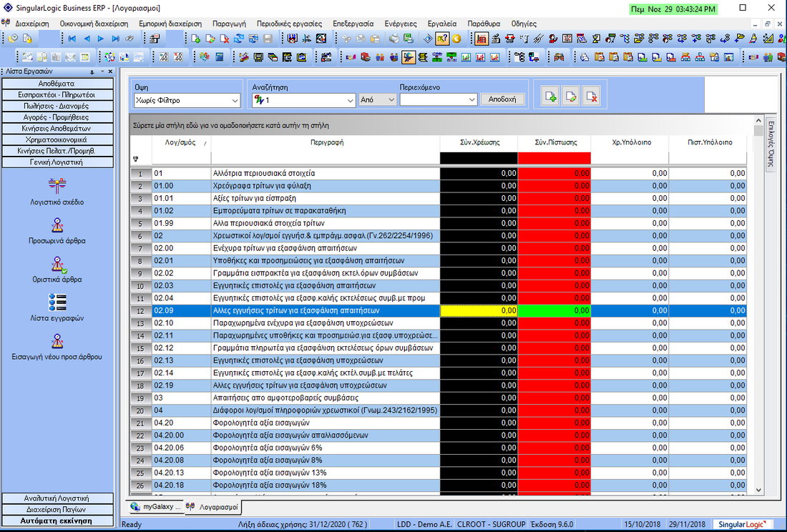Select row 04.20.06 Φορολογητέα αξία εισαγωγών 6%

point(438,448)
